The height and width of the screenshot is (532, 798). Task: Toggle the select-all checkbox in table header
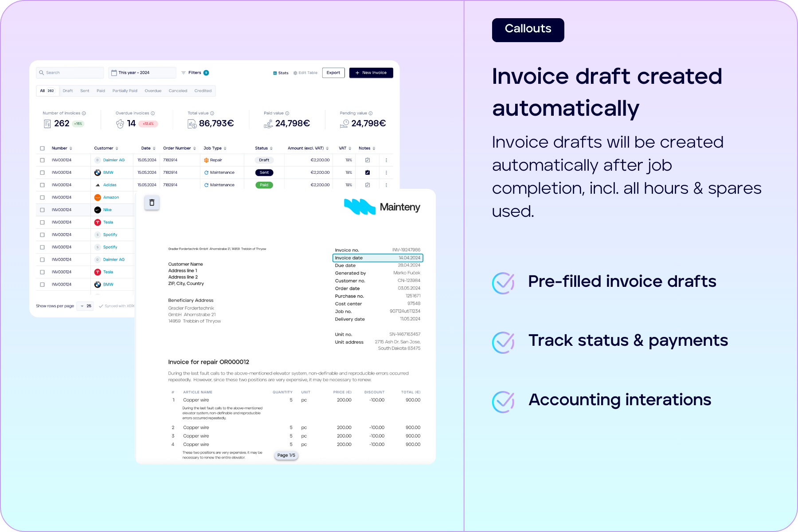click(x=43, y=149)
